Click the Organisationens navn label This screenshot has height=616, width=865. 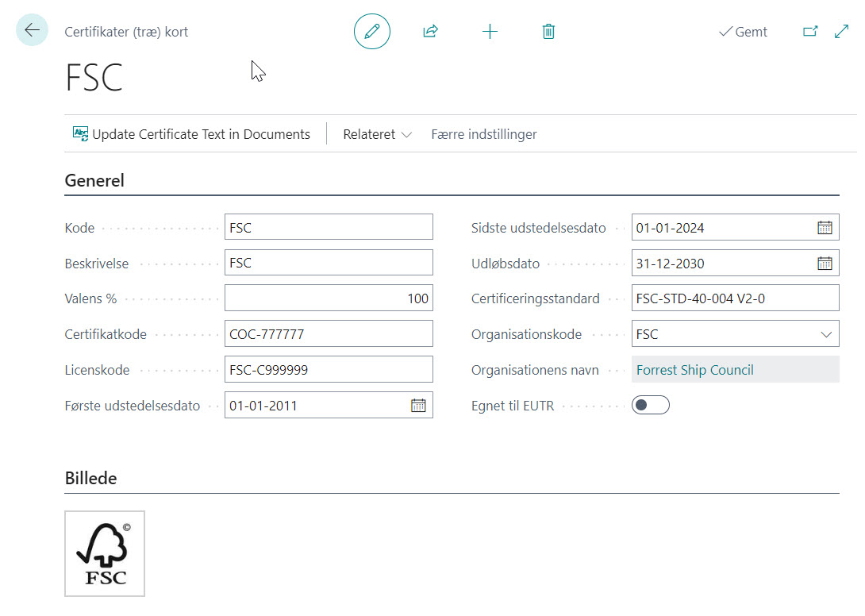(x=535, y=370)
